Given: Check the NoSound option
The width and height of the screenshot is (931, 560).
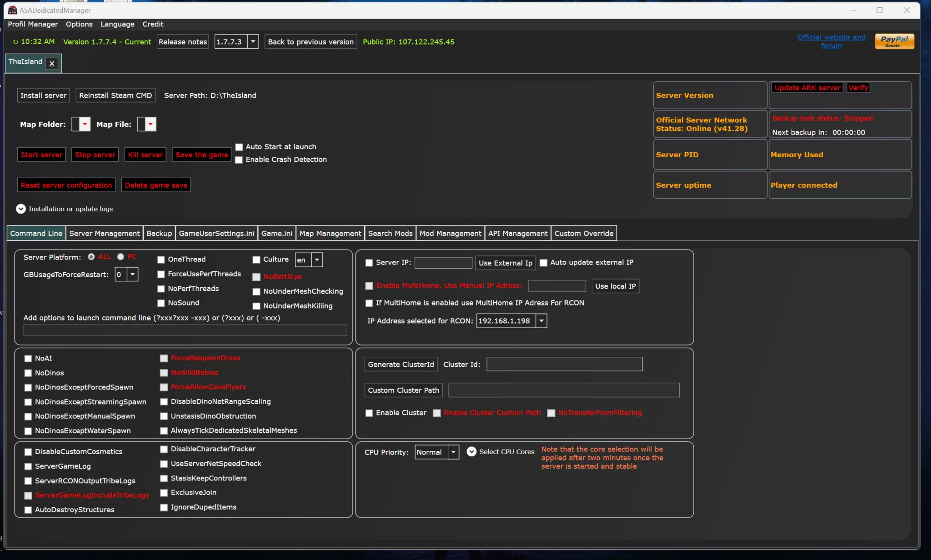Looking at the screenshot, I should click(161, 303).
